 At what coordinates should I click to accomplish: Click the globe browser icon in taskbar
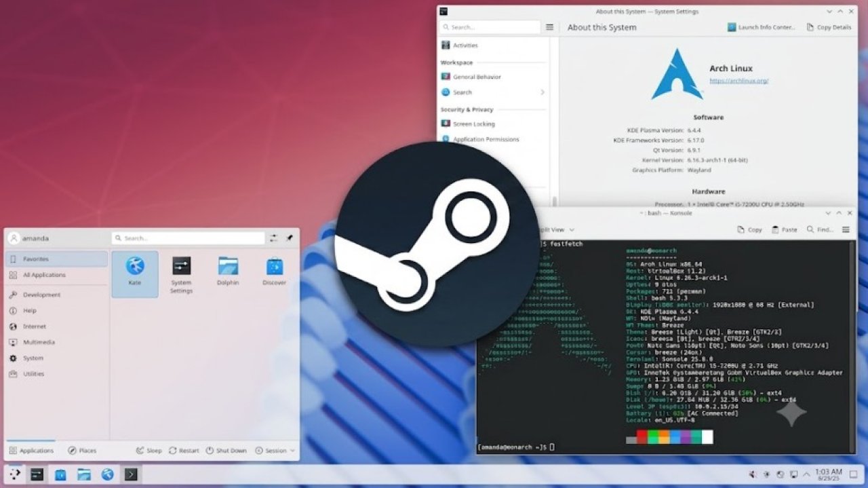(x=106, y=474)
